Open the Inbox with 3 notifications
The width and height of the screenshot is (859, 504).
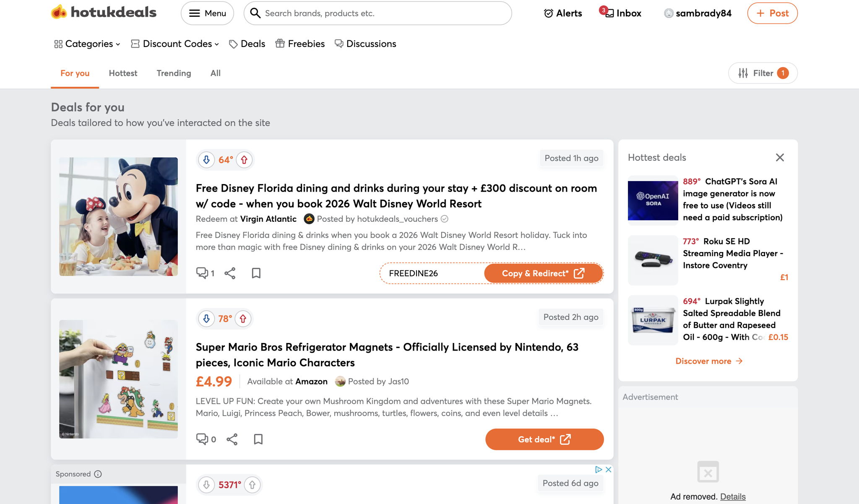621,13
